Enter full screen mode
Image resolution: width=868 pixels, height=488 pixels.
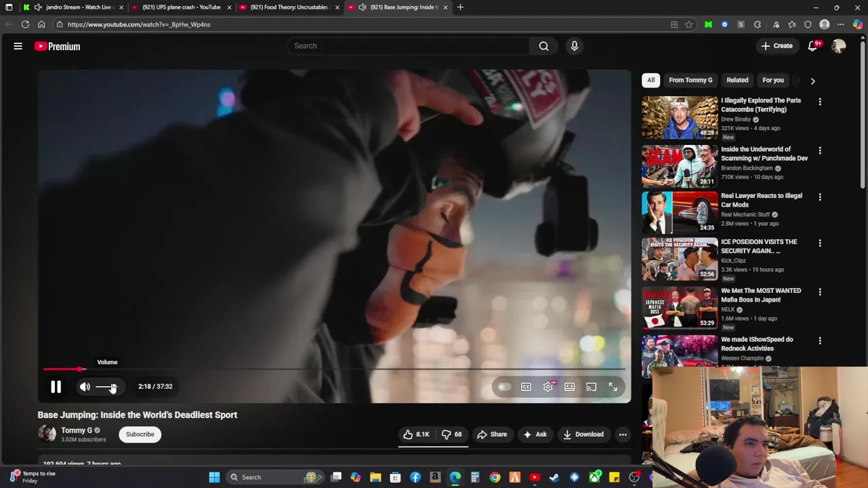[x=613, y=386]
